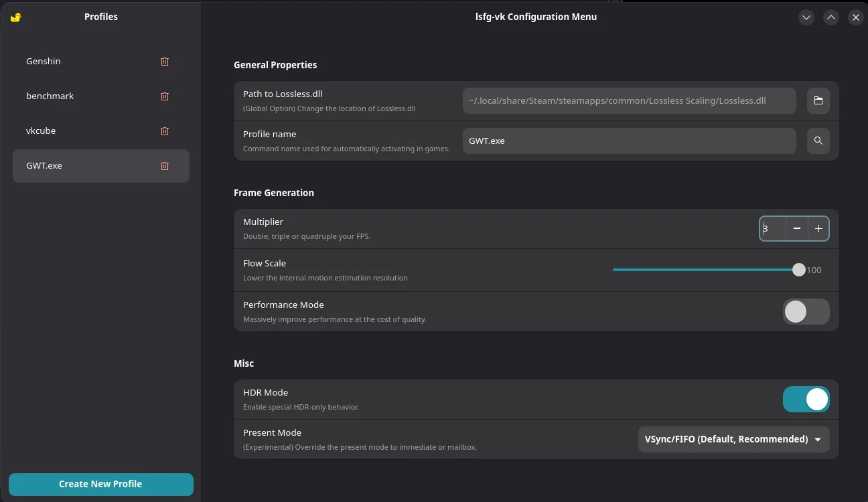The width and height of the screenshot is (868, 502).
Task: Click the yellow duck app icon
Action: coord(16,17)
